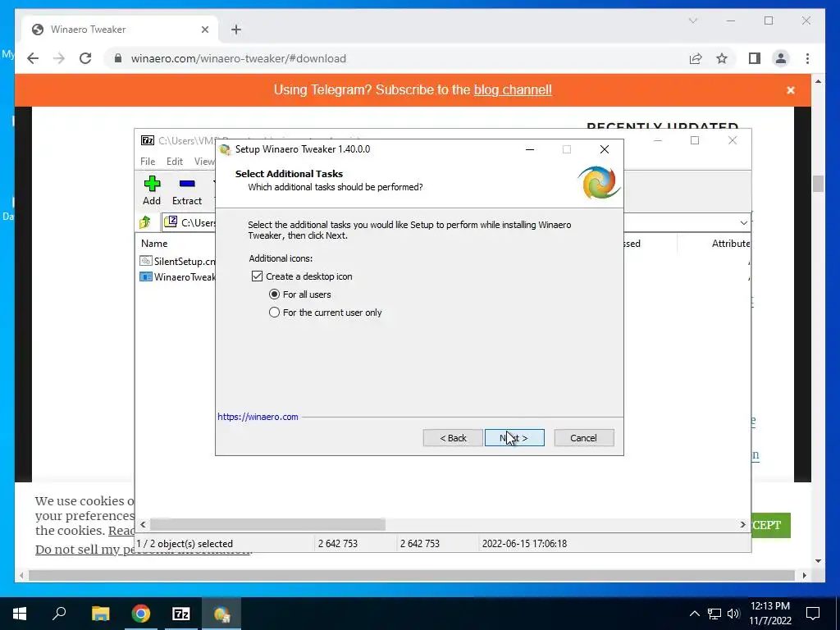840x630 pixels.
Task: Click 7-Zip scrollbar right arrow
Action: pos(743,524)
